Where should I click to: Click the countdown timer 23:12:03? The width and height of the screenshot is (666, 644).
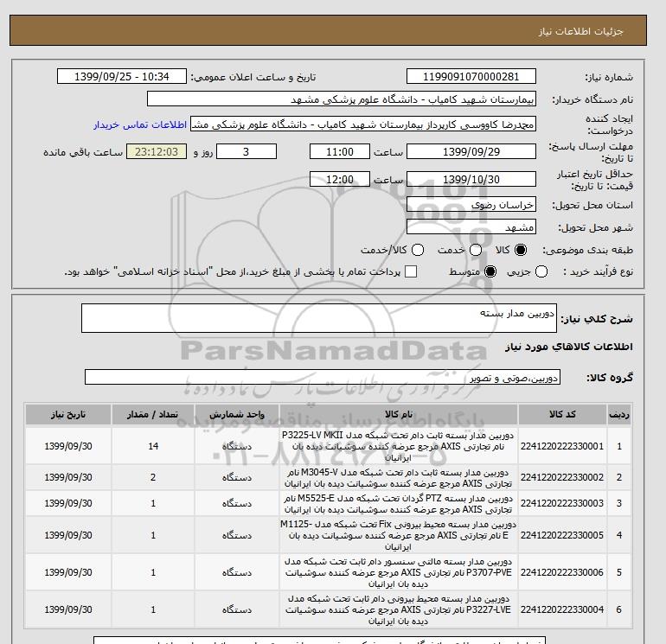157,151
